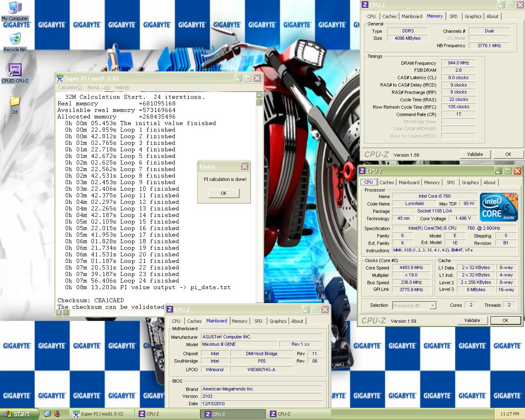Screen dimensions: 525x420
Task: Open CPU tab in top CPU-Z Memory window
Action: [x=371, y=16]
